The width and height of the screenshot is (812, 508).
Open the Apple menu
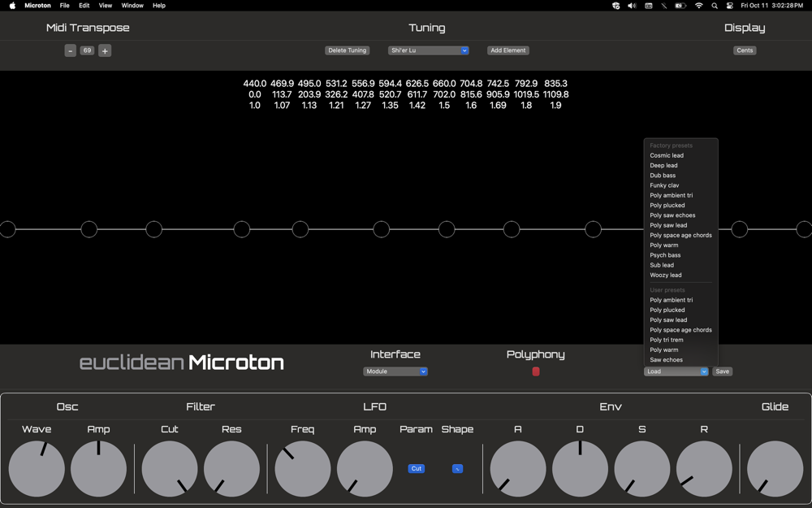(12, 6)
